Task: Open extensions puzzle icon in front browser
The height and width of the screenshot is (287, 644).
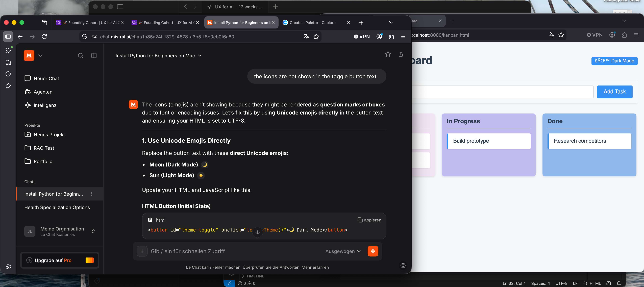Action: [x=391, y=37]
